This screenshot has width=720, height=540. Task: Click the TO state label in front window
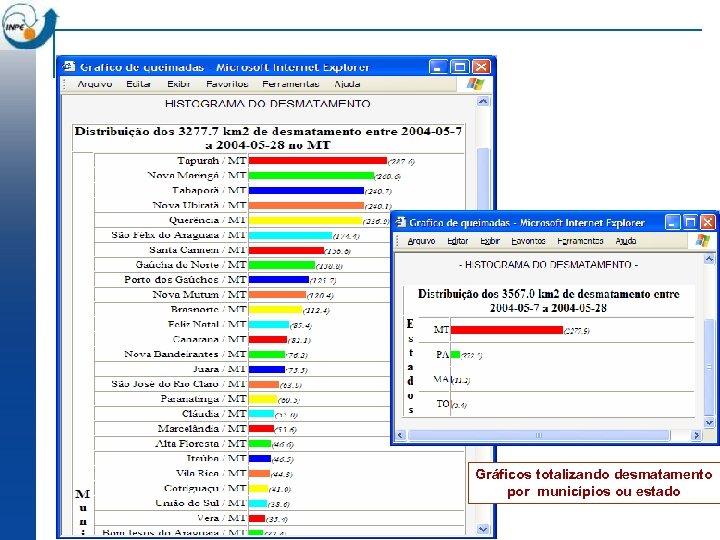[x=443, y=404]
